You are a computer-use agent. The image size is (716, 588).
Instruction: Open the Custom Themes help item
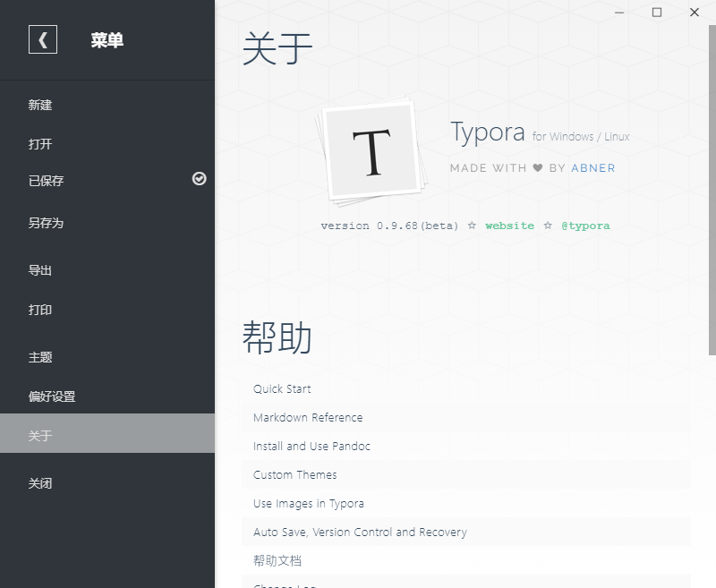(466, 474)
